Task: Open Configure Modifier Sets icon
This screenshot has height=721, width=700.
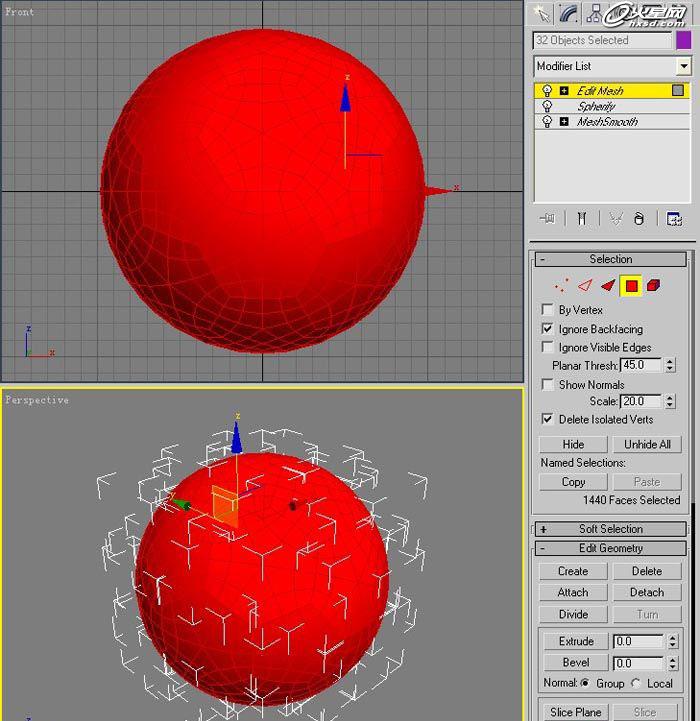Action: 674,219
